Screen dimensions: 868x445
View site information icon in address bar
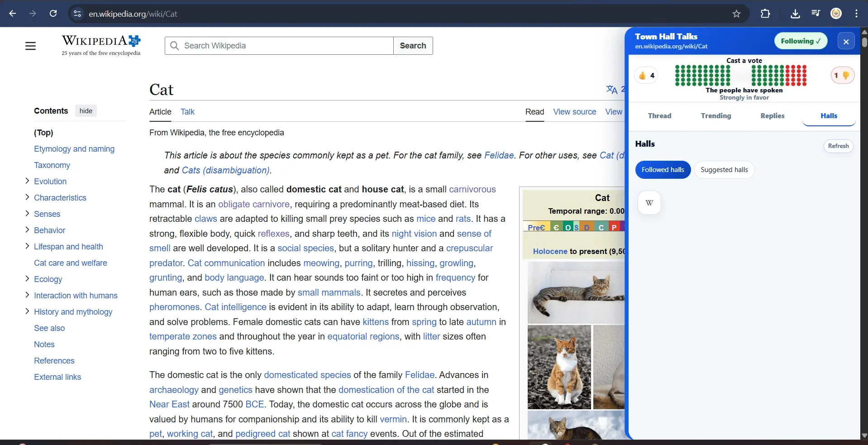(x=77, y=14)
